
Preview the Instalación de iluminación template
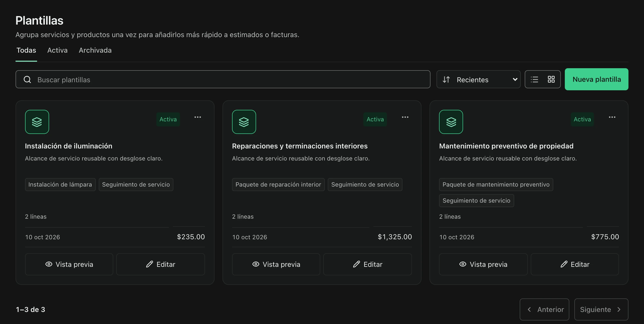tap(69, 264)
